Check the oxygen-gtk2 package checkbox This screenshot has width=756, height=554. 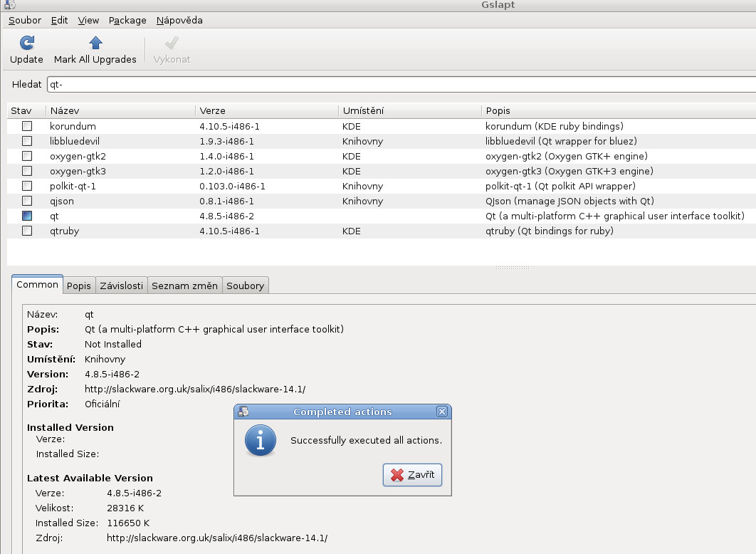tap(26, 156)
